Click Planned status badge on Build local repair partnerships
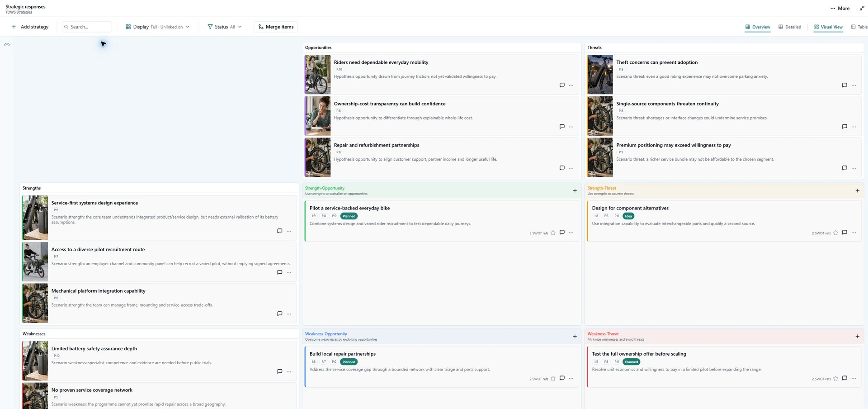 coord(349,362)
